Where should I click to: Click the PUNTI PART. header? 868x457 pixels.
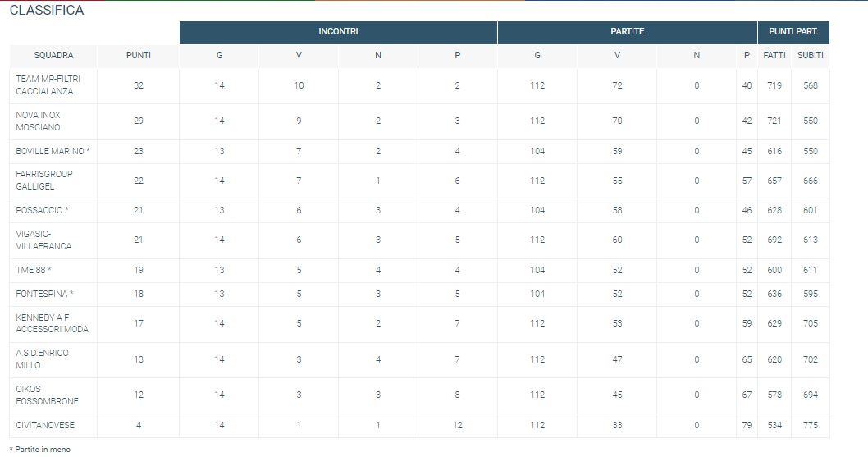(793, 32)
